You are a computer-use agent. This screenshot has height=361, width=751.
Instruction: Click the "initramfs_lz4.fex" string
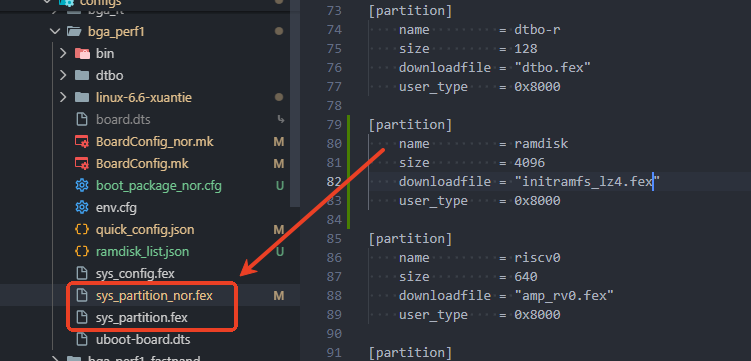tap(587, 181)
